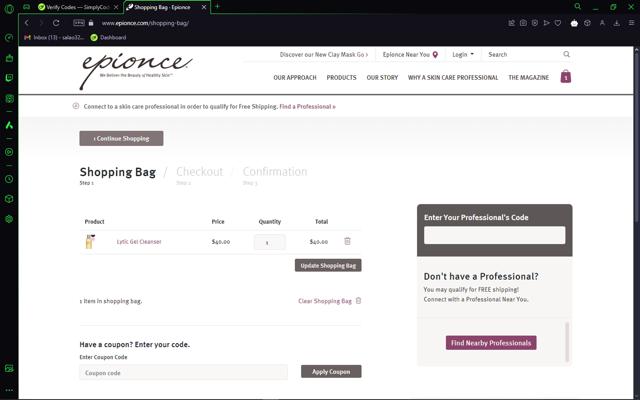Open a new browser tab
This screenshot has width=640, height=400.
point(217,7)
